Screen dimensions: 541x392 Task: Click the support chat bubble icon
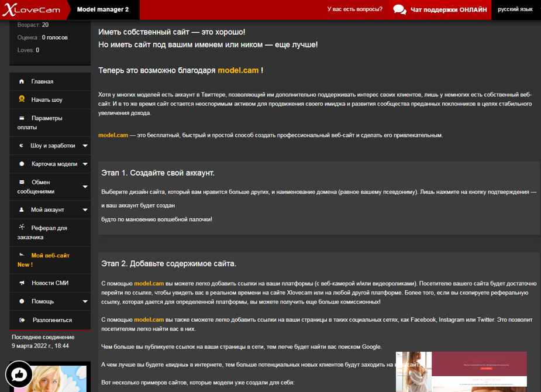[399, 10]
